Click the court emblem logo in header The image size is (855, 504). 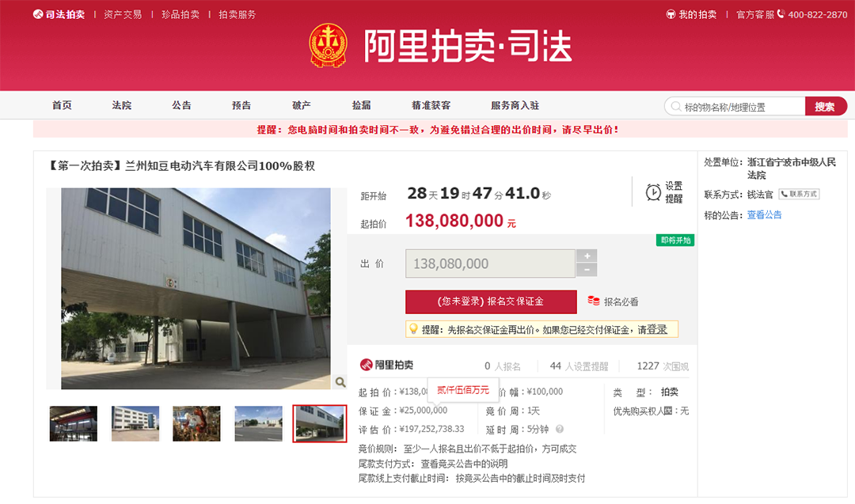pyautogui.click(x=328, y=45)
